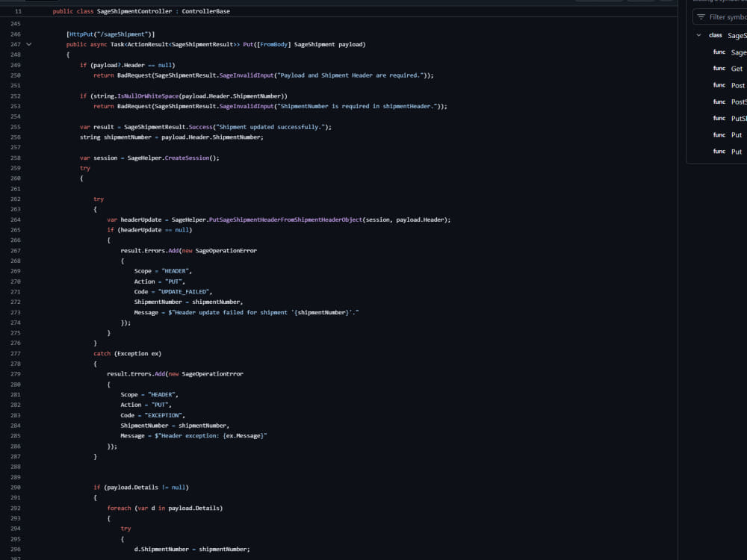Click the "EXCEPTION" string literal

tap(164, 416)
